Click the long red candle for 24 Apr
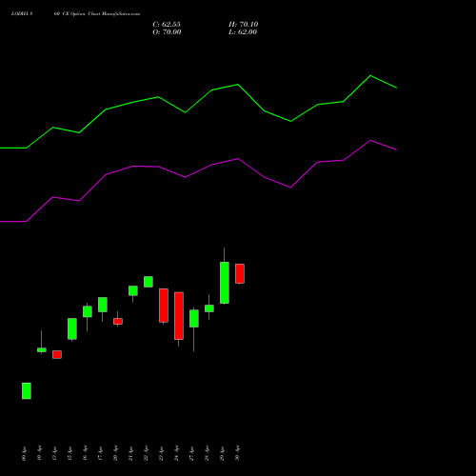The image size is (476, 476). coord(179,316)
